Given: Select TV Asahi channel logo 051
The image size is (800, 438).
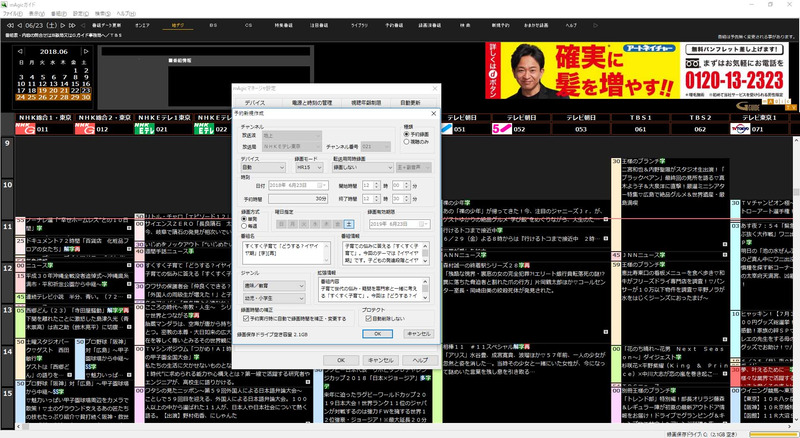Looking at the screenshot, I should tap(447, 129).
